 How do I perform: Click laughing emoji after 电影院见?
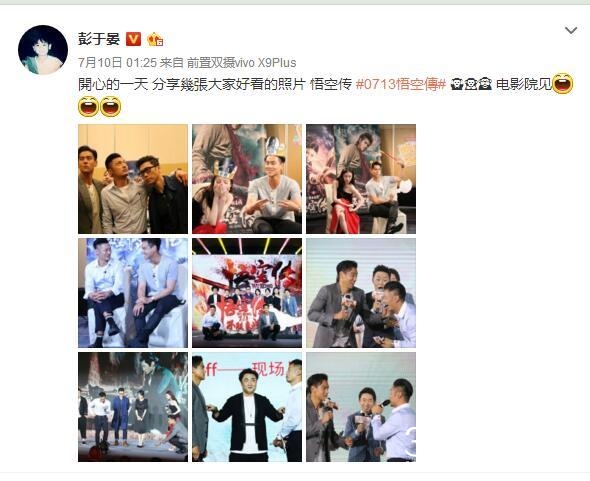point(563,84)
